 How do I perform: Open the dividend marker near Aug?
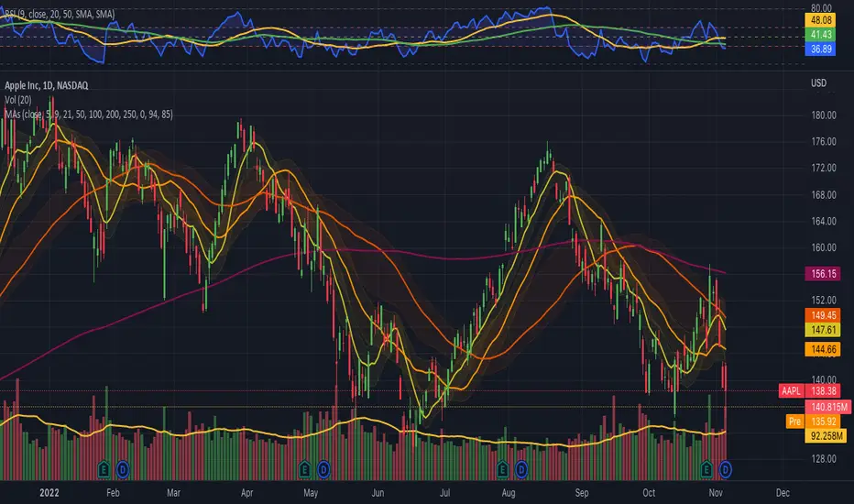521,469
